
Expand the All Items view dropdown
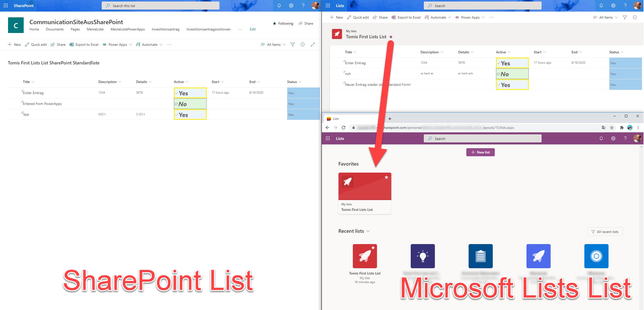pos(273,45)
